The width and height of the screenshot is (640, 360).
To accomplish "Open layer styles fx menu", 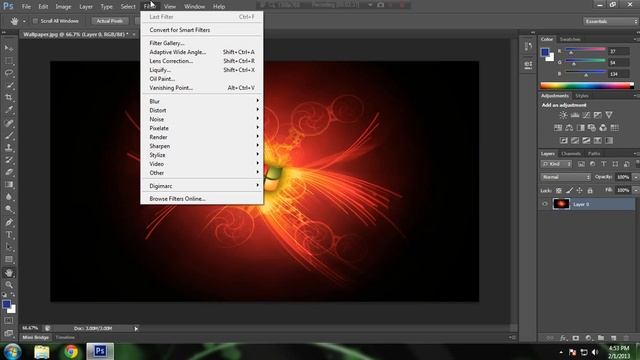I will click(x=563, y=338).
